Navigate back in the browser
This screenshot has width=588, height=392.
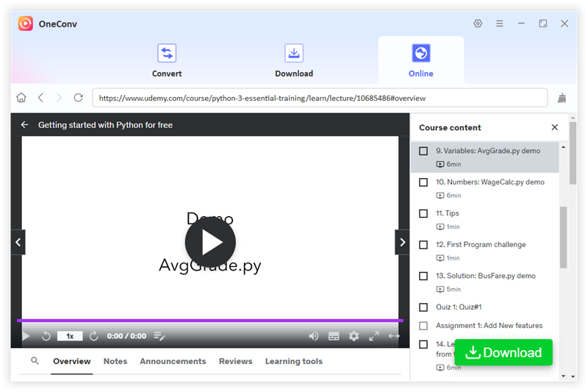[41, 98]
